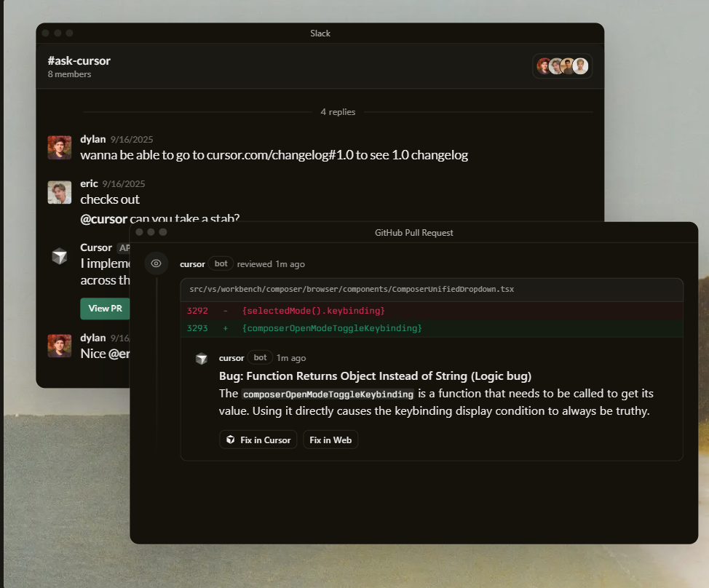Click eric's avatar next to 'checks out'
Viewport: 709px width, 588px height.
[x=60, y=192]
